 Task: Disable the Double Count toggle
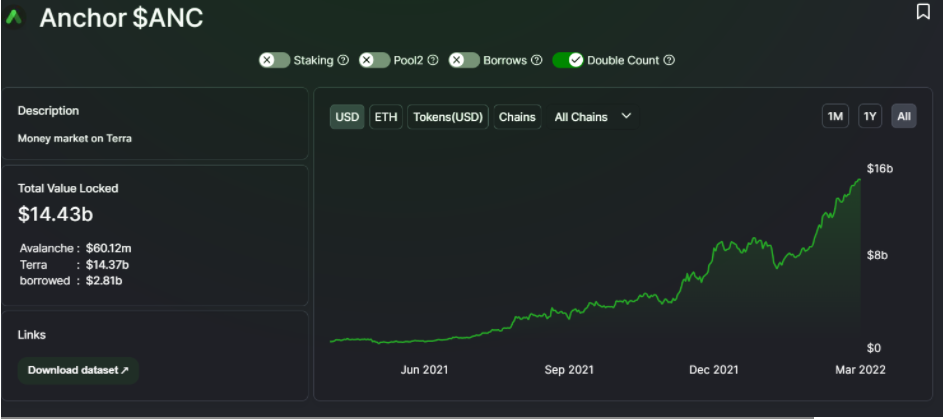pyautogui.click(x=568, y=60)
